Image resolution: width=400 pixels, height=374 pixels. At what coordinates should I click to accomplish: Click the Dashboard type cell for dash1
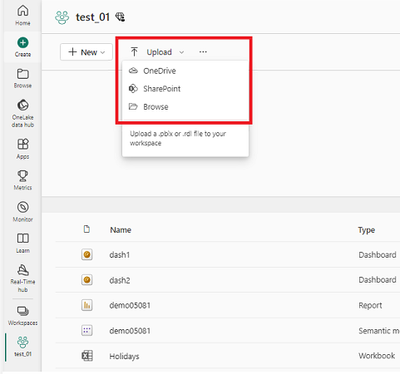coord(377,255)
